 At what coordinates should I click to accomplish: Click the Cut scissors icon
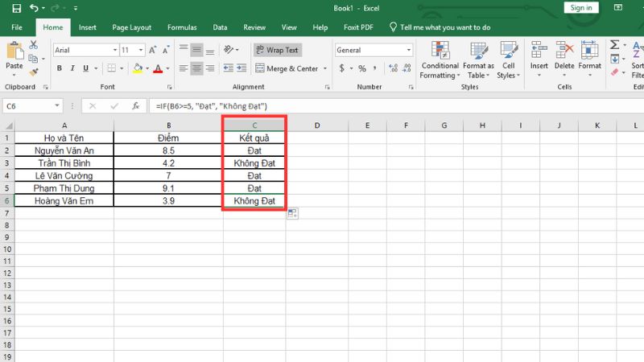coord(34,46)
